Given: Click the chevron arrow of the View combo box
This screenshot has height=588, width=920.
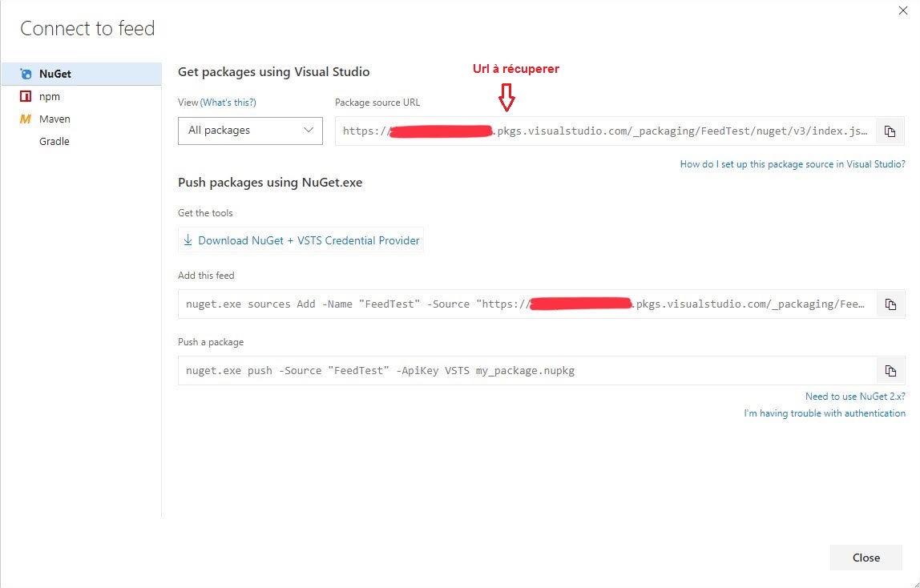Looking at the screenshot, I should click(x=309, y=131).
